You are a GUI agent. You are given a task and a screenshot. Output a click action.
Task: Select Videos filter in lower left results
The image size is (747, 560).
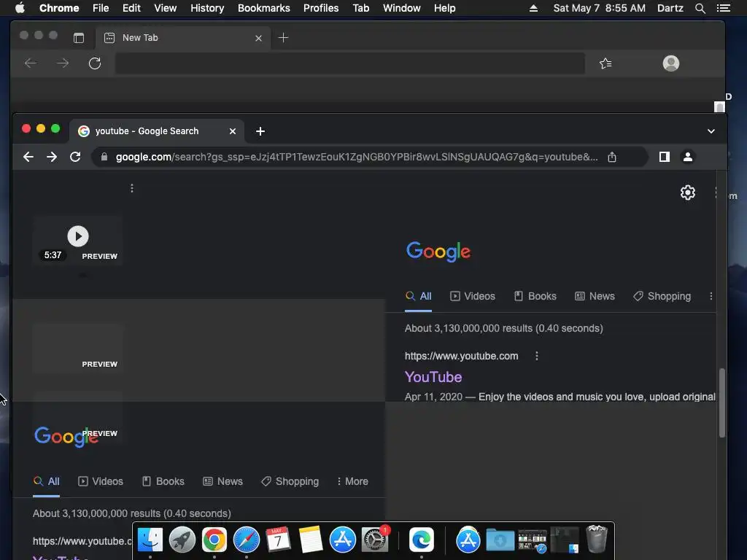[101, 481]
